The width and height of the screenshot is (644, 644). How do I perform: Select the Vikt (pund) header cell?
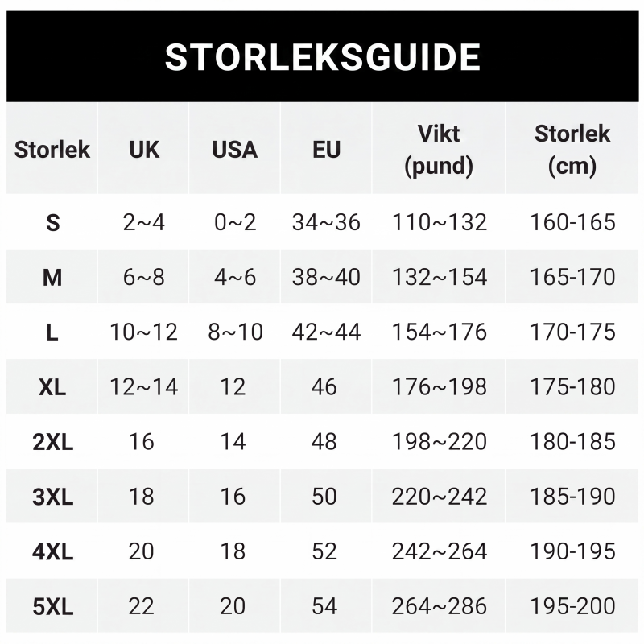point(439,149)
